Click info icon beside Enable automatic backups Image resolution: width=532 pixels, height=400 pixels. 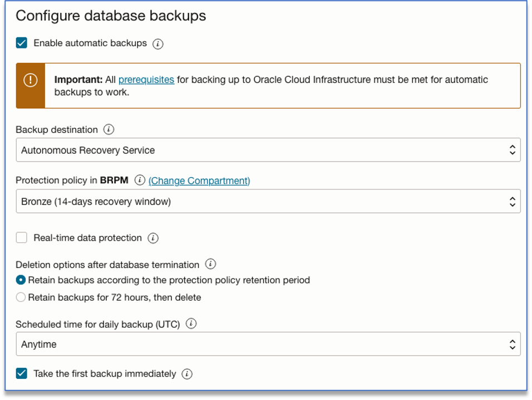pyautogui.click(x=158, y=43)
